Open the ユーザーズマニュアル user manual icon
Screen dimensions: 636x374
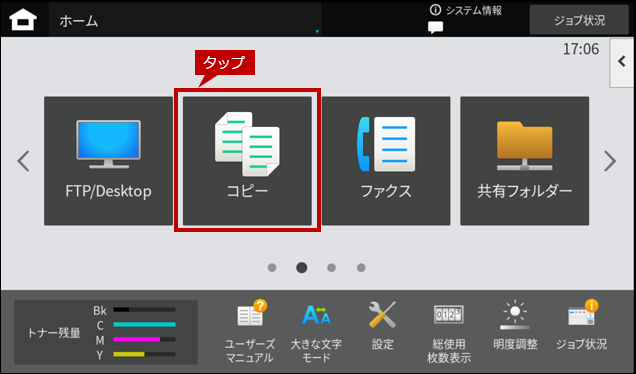[x=250, y=331]
